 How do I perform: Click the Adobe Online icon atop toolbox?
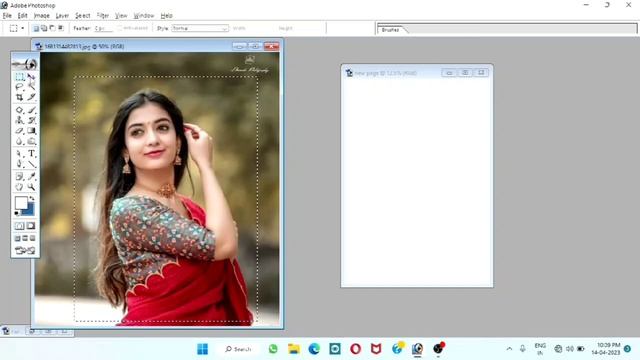pos(25,63)
